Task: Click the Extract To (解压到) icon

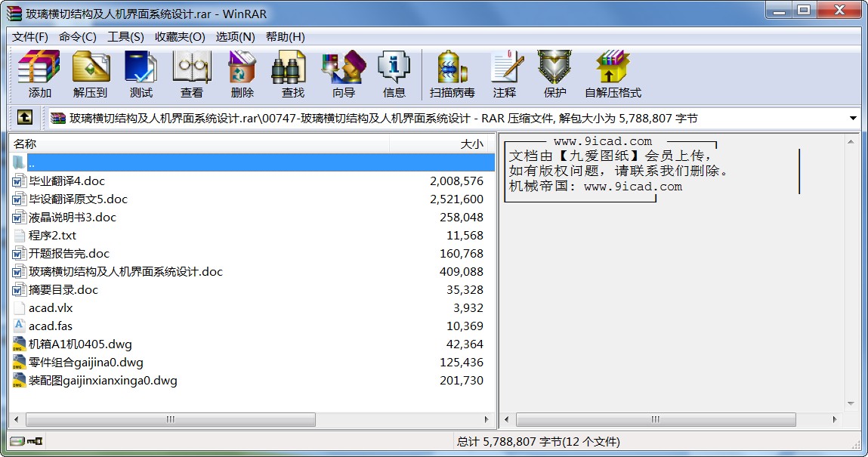Action: pos(91,68)
